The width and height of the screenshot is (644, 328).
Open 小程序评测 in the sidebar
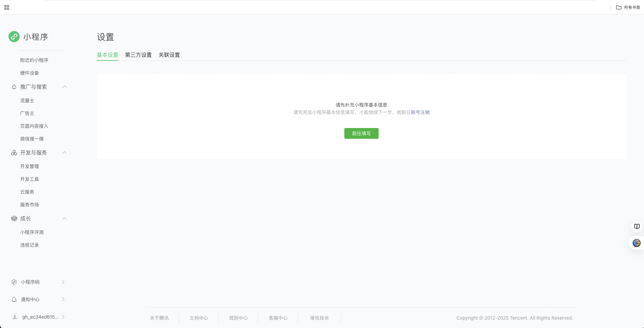click(x=32, y=232)
